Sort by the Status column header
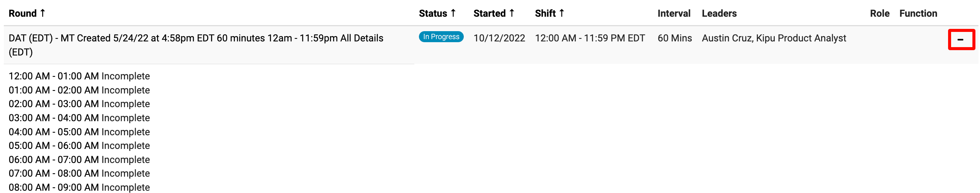 coord(433,14)
